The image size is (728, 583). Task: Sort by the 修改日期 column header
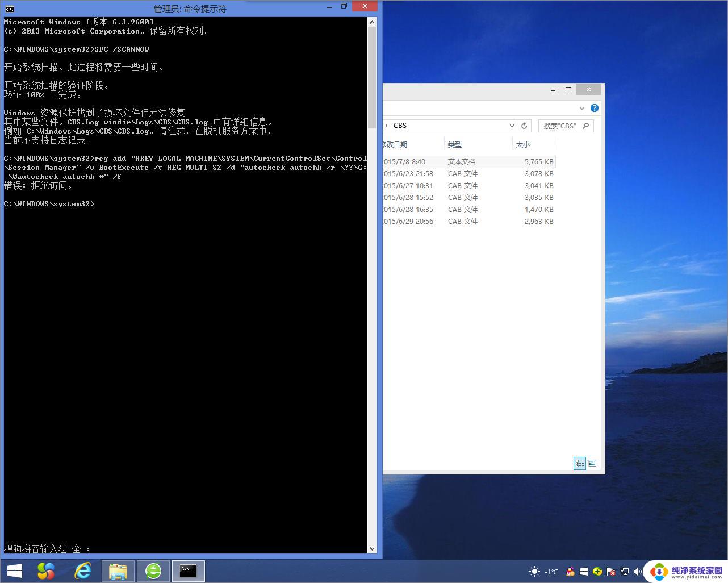point(413,144)
